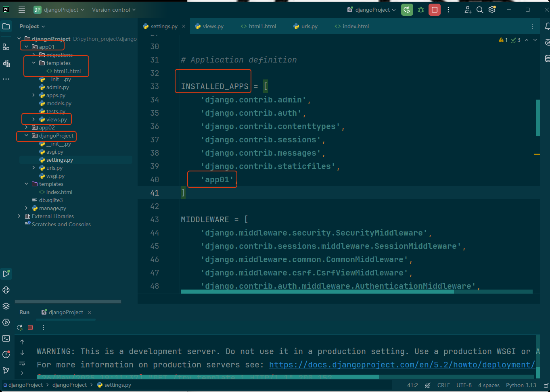The image size is (550, 392).
Task: Switch to urls.py editor tab
Action: 305,26
